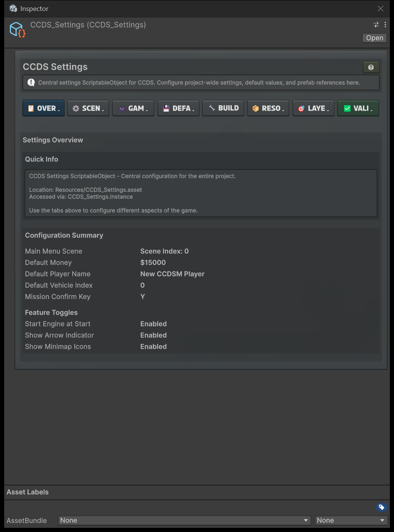Viewport: 394px width, 532px height.
Task: Click the Open button
Action: click(374, 38)
